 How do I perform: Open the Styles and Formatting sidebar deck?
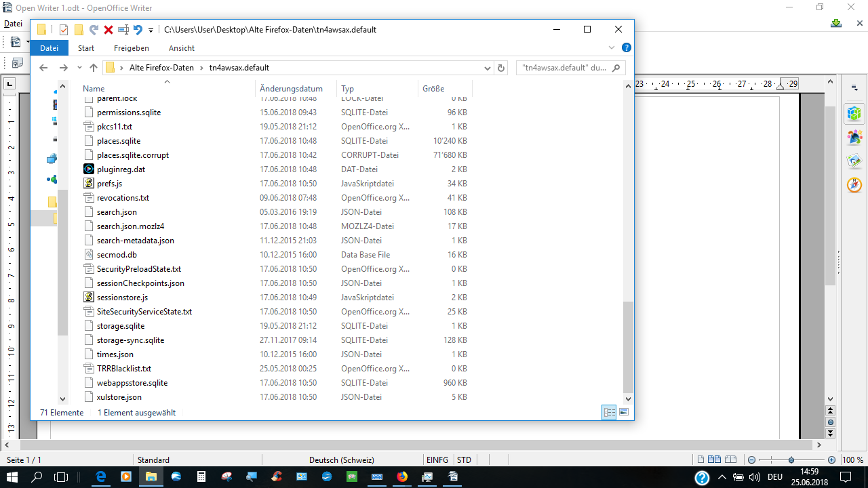pyautogui.click(x=854, y=138)
